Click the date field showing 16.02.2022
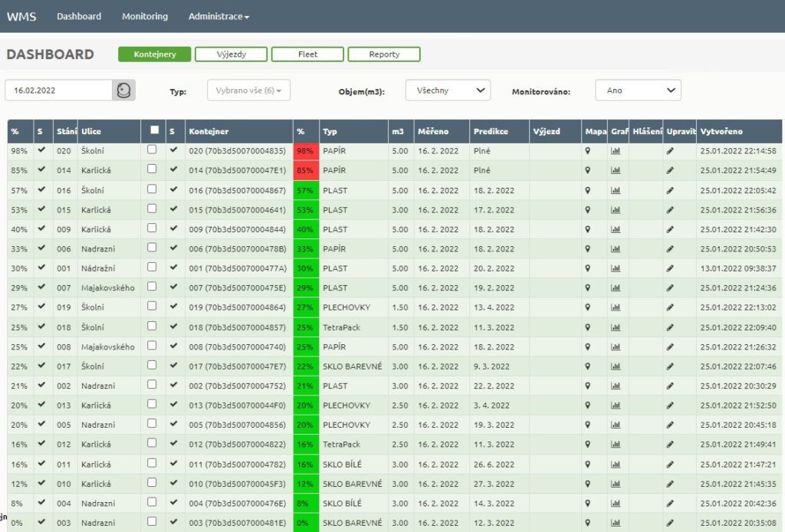The height and width of the screenshot is (532, 785). pos(58,90)
